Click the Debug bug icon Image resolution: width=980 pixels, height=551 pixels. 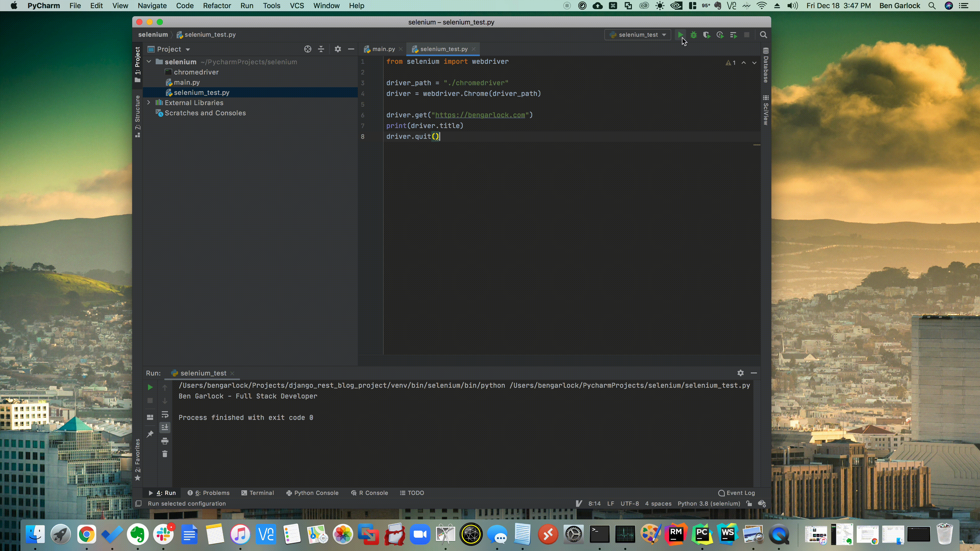(694, 35)
